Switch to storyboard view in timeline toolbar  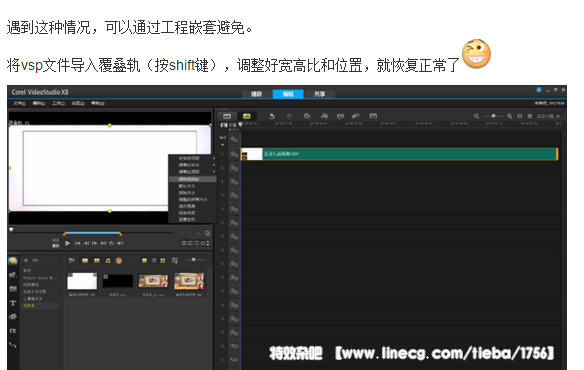pyautogui.click(x=227, y=116)
